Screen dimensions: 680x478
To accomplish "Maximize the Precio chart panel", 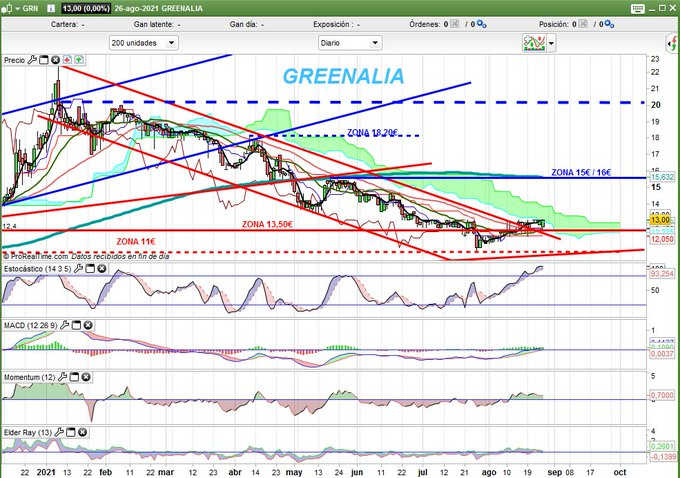I will 44,60.
